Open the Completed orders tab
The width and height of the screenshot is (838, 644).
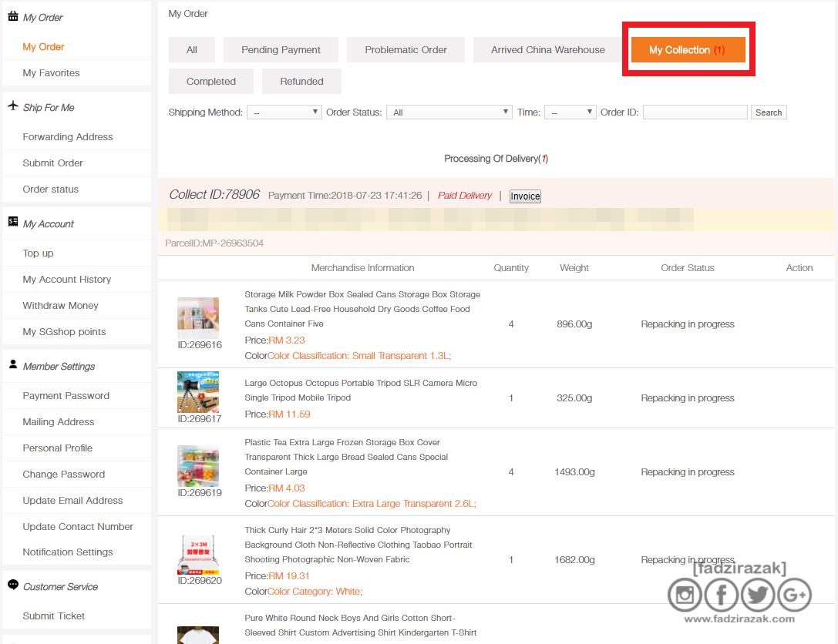click(x=211, y=81)
